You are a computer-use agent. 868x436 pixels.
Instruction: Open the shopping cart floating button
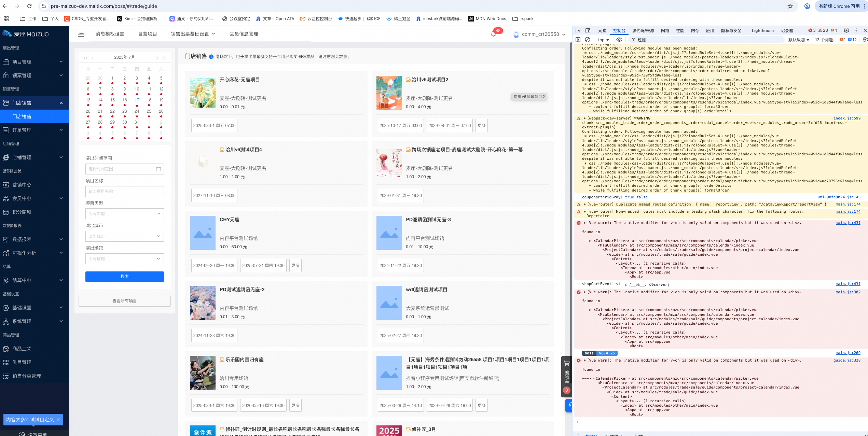[x=566, y=376]
